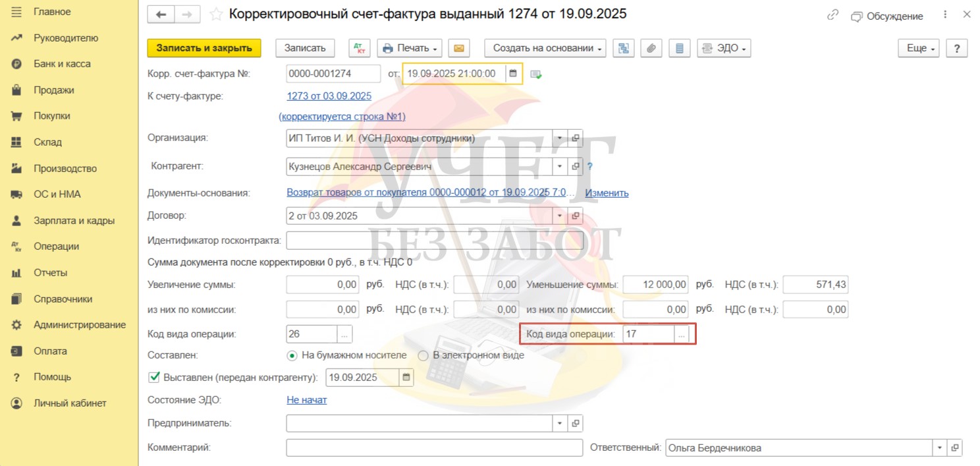Screen dimensions: 980x466
Task: Open Обсуждение discussion panel
Action: click(887, 16)
